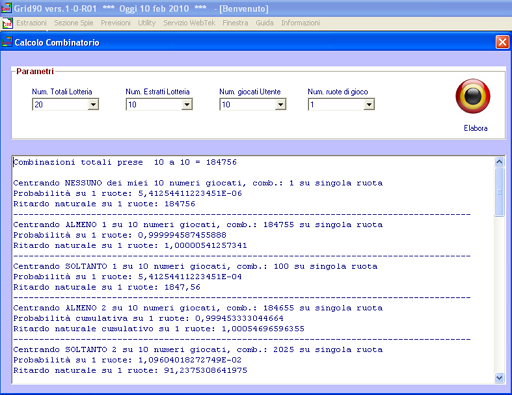Click the Parametri group label
The width and height of the screenshot is (512, 395).
click(35, 71)
